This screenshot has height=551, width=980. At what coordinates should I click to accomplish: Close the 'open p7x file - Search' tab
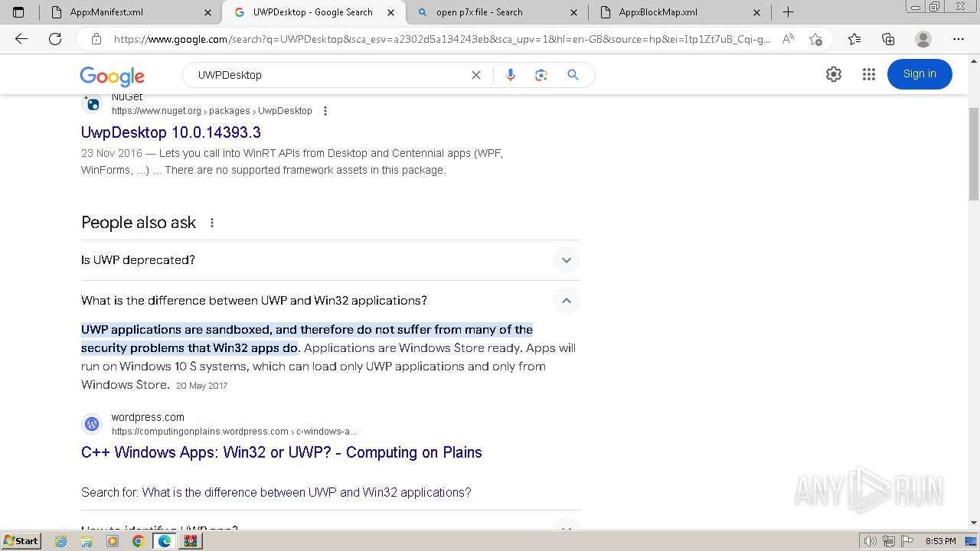click(573, 12)
